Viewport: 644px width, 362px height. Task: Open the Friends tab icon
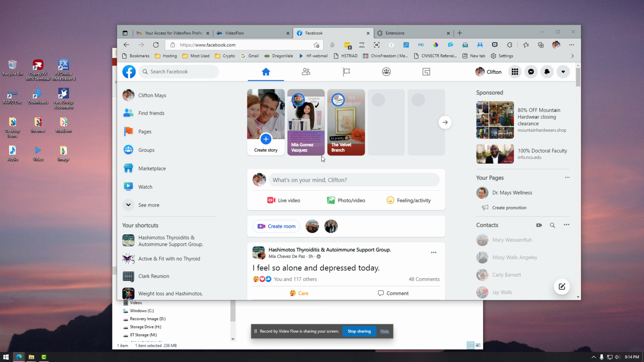(306, 72)
